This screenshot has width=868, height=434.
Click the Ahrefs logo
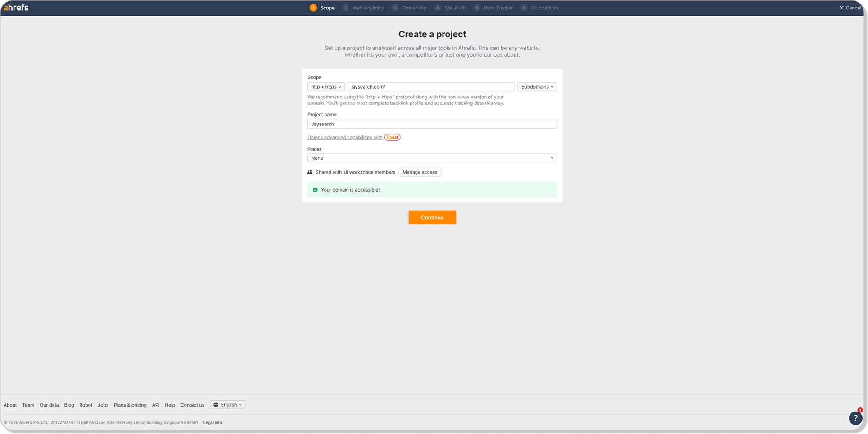16,8
